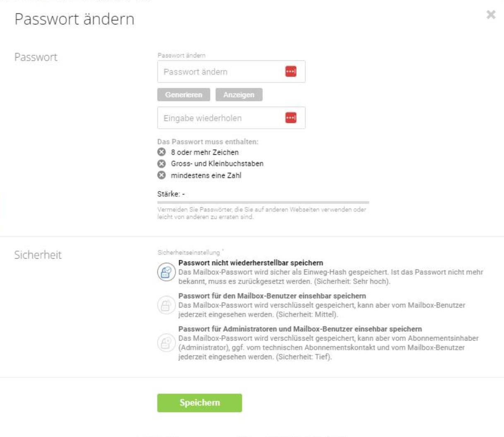This screenshot has height=437, width=504.
Task: Save changes with the green Speichern button
Action: click(200, 403)
